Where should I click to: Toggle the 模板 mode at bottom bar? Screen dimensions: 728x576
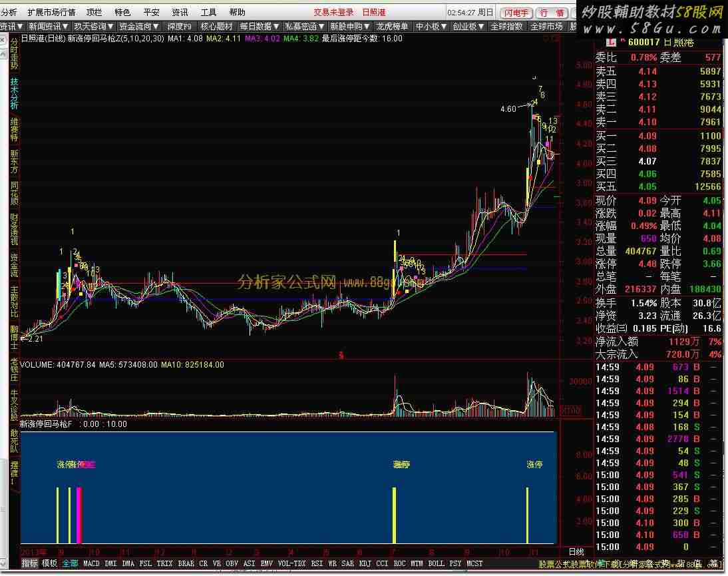[x=50, y=563]
